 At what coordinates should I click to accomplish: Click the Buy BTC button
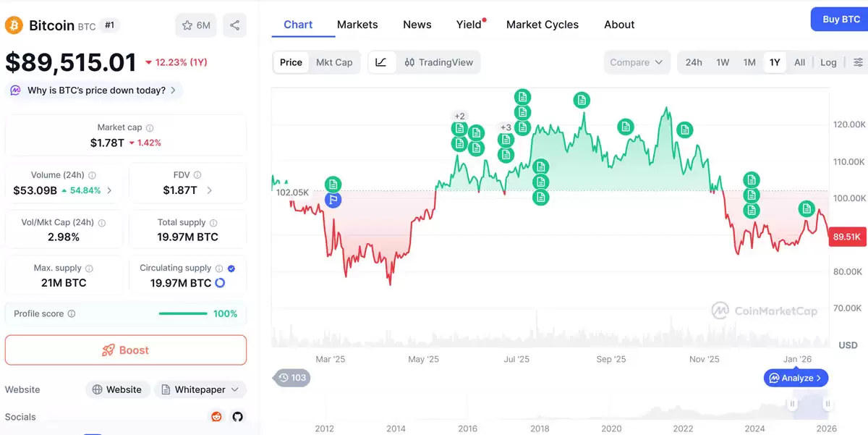point(841,20)
